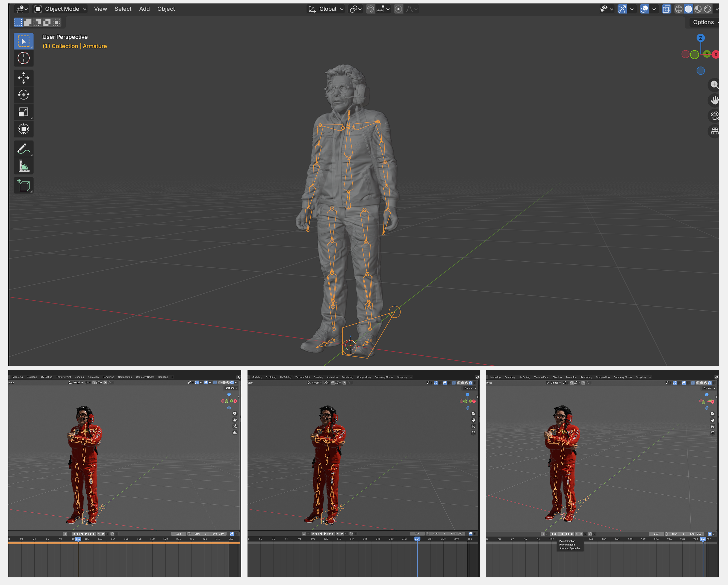Open the Object menu

point(166,9)
